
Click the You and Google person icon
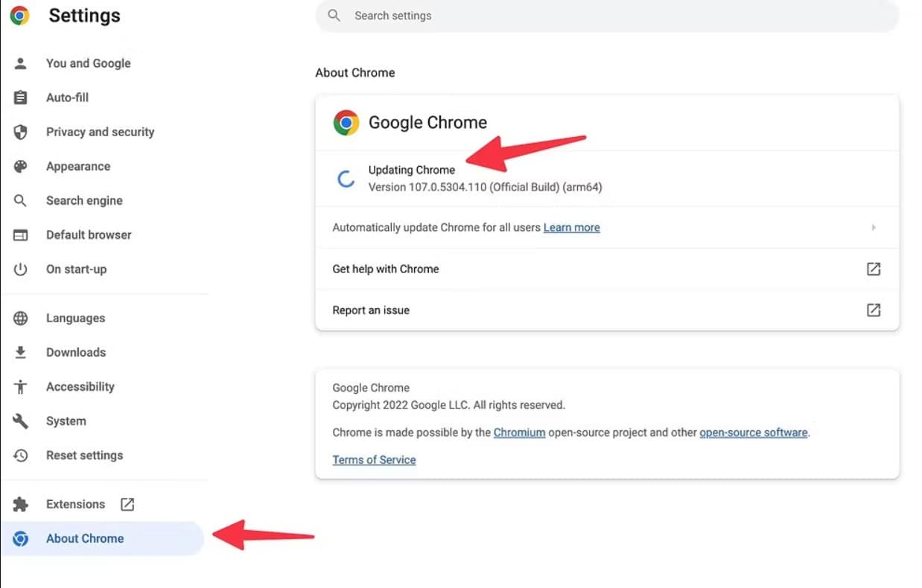click(21, 63)
